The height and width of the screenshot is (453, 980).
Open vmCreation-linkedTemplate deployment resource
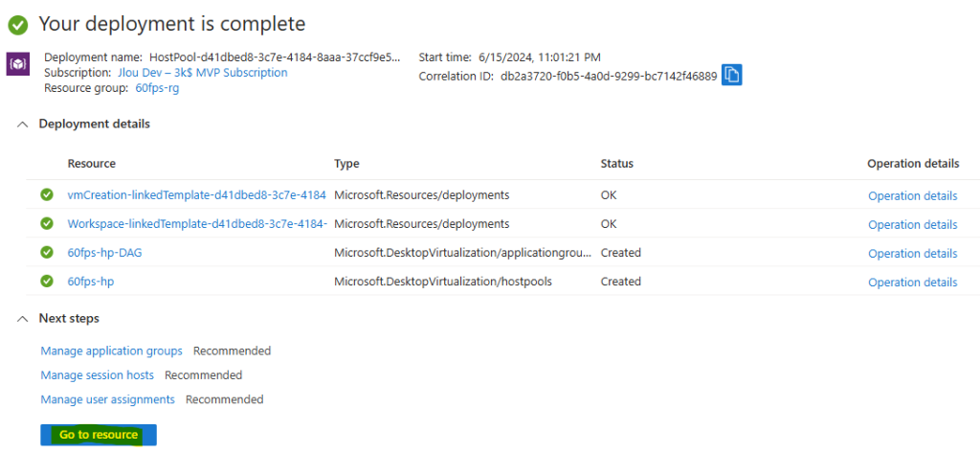pyautogui.click(x=197, y=195)
